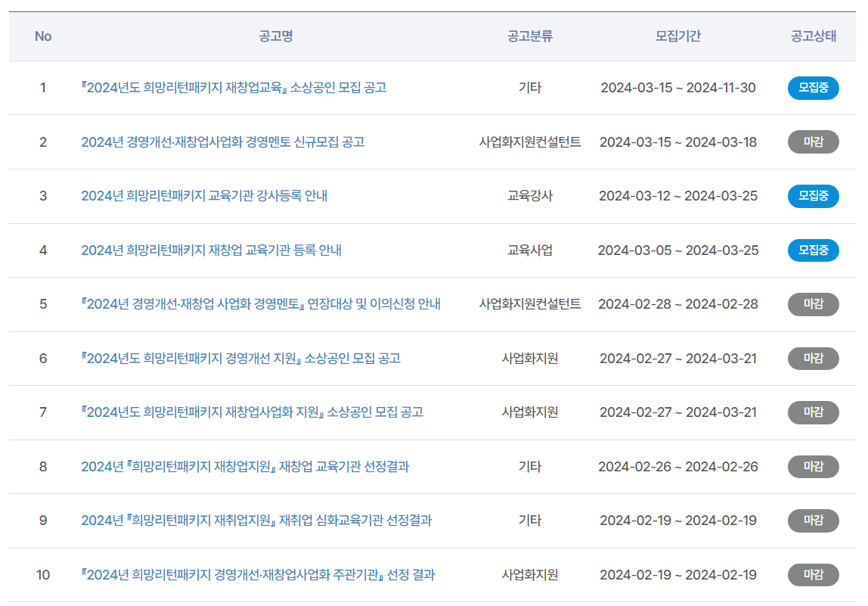
Task: Click 마감 badge in row 10
Action: click(x=814, y=574)
